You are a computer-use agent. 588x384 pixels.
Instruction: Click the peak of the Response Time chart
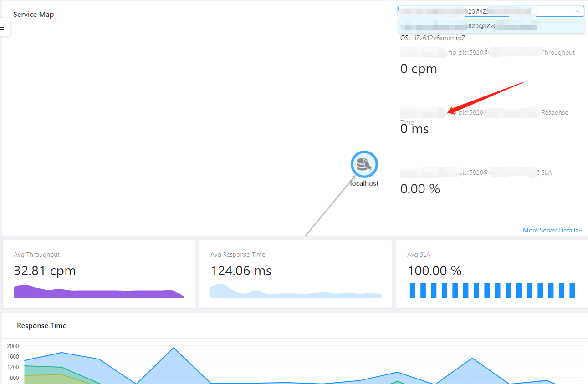click(x=174, y=349)
